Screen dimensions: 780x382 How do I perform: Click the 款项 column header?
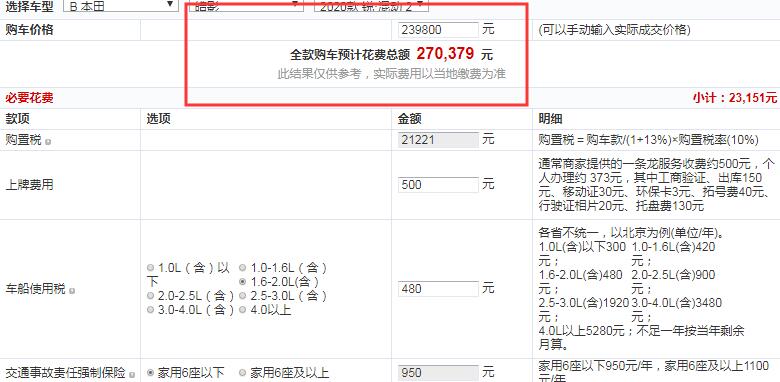click(x=17, y=119)
